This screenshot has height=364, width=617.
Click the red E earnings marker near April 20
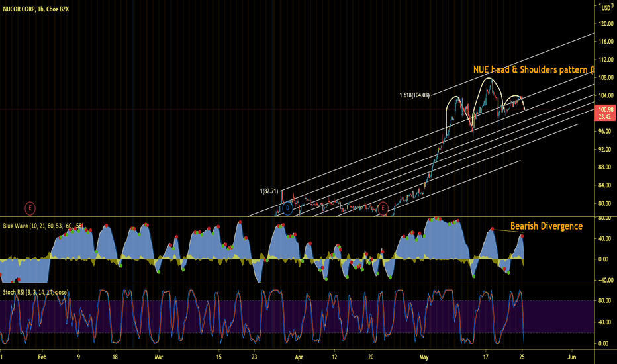click(383, 208)
